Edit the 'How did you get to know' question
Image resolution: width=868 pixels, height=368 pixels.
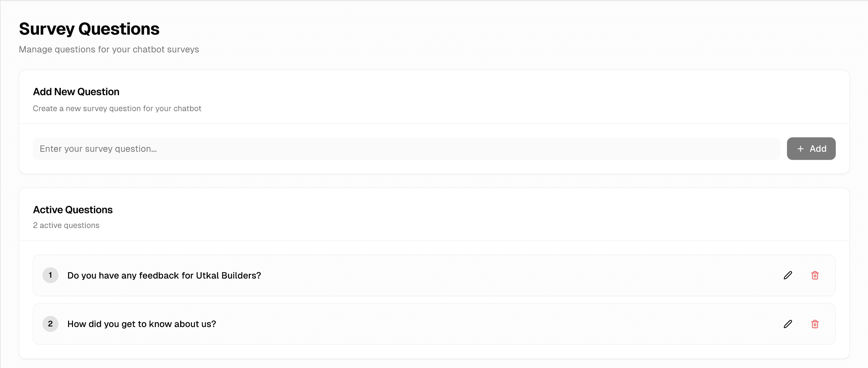pyautogui.click(x=788, y=324)
